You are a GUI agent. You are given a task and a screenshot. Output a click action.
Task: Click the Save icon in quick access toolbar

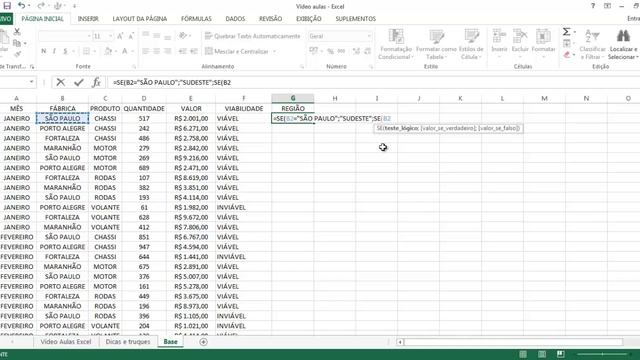coord(7,6)
